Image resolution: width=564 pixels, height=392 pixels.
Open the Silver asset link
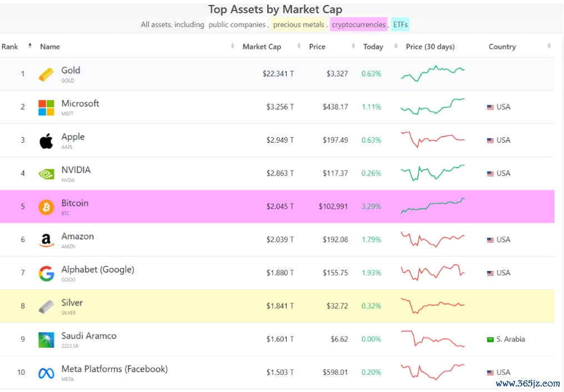(x=72, y=303)
